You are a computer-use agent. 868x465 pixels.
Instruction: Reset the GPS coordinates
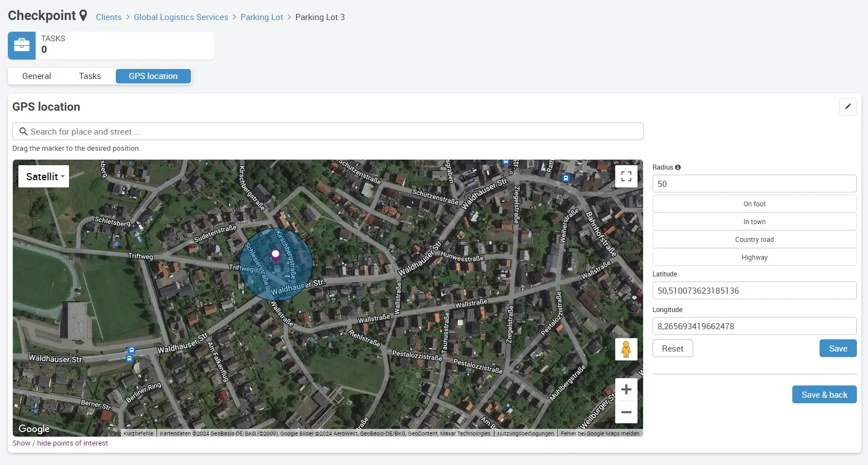(672, 348)
